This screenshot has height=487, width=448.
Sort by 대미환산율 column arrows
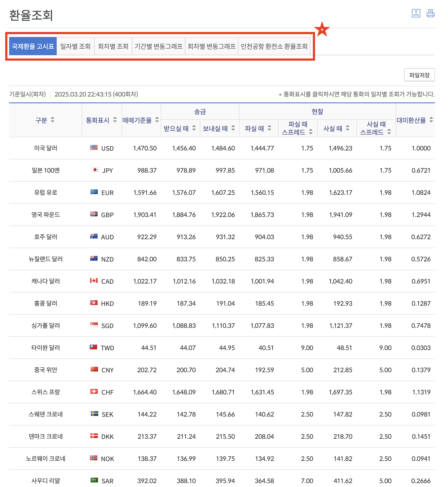coord(431,120)
